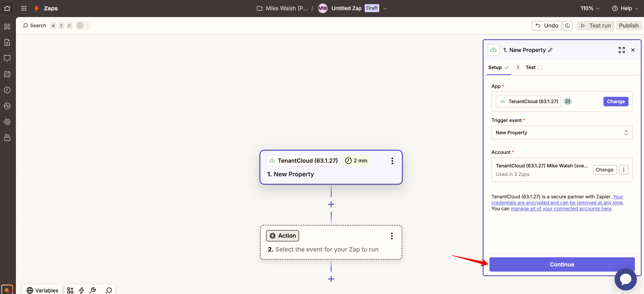Viewport: 644px width, 294px height.
Task: Click the Continue button
Action: pyautogui.click(x=562, y=264)
